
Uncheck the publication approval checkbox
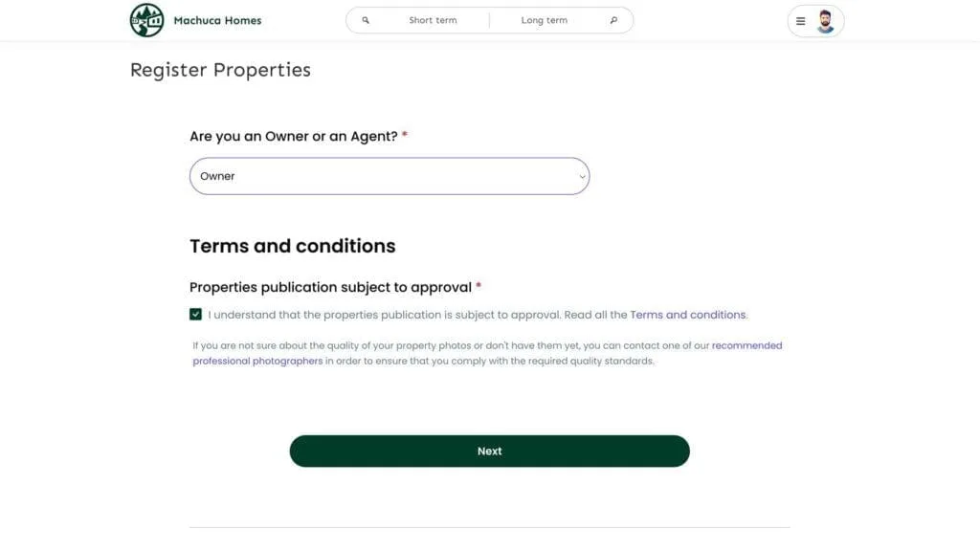(x=195, y=314)
